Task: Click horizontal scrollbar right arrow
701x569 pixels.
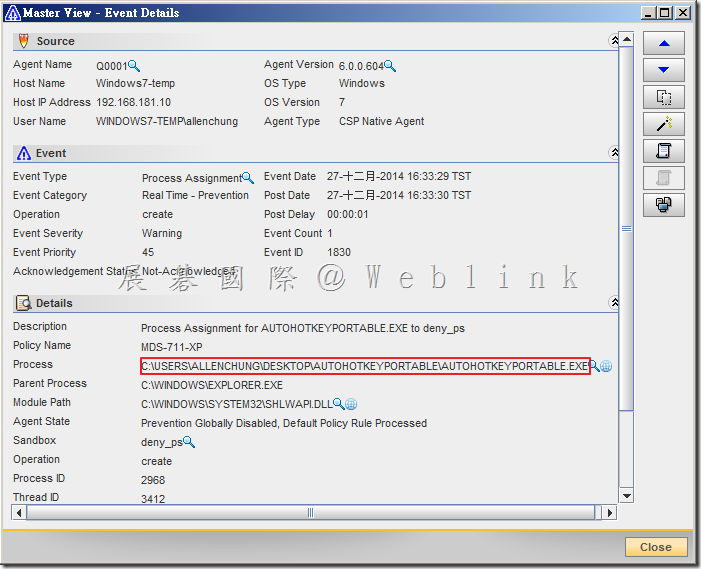Action: coord(609,512)
